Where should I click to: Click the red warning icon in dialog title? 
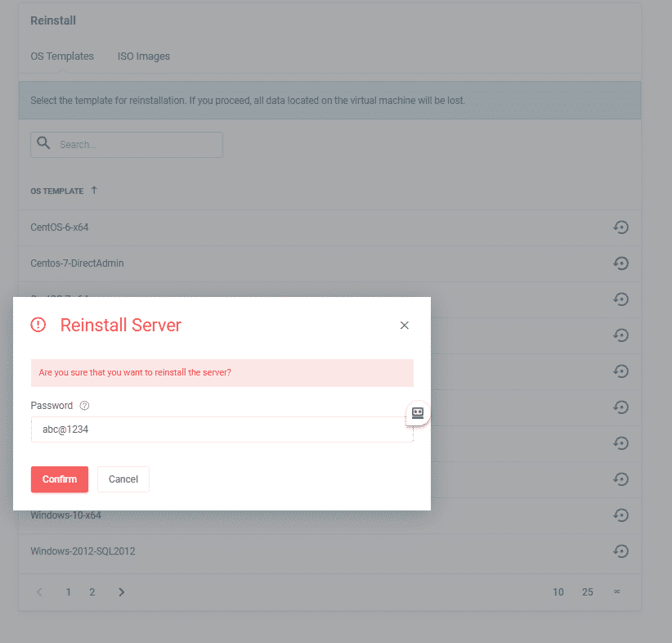tap(38, 325)
